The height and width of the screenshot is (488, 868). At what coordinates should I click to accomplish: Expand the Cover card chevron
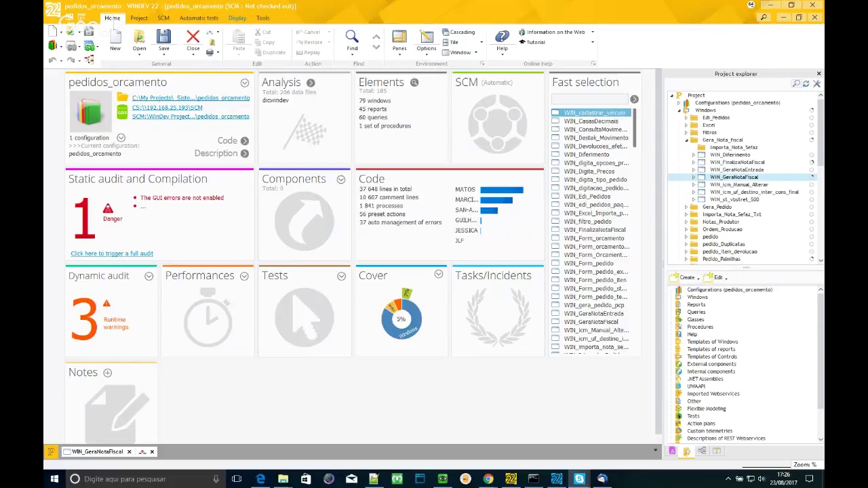pyautogui.click(x=439, y=274)
